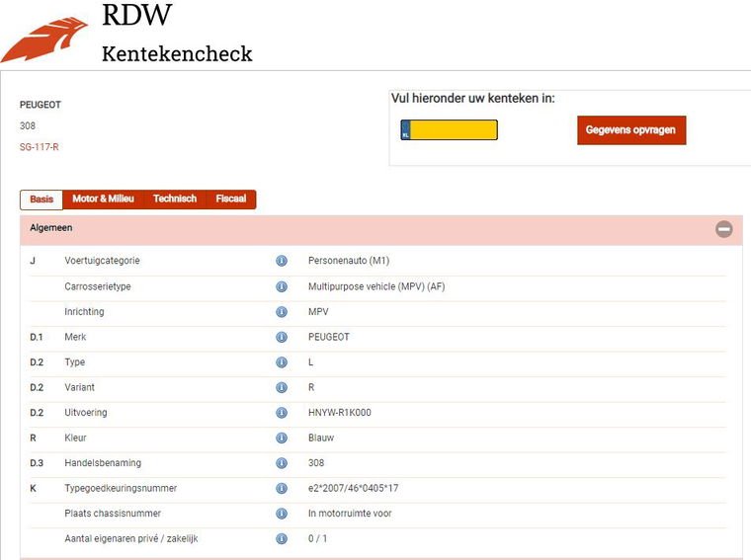Select In motorruimte voor value
751x560 pixels.
(x=350, y=514)
